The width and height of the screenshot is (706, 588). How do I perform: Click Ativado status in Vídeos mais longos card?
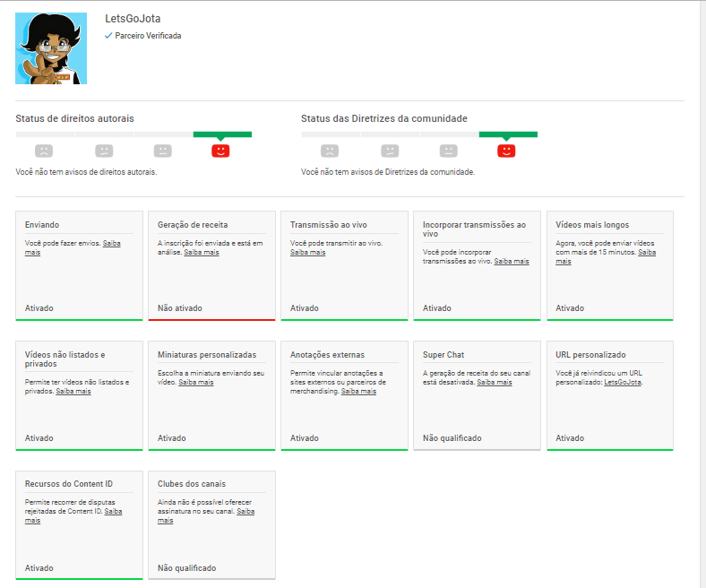(x=570, y=308)
